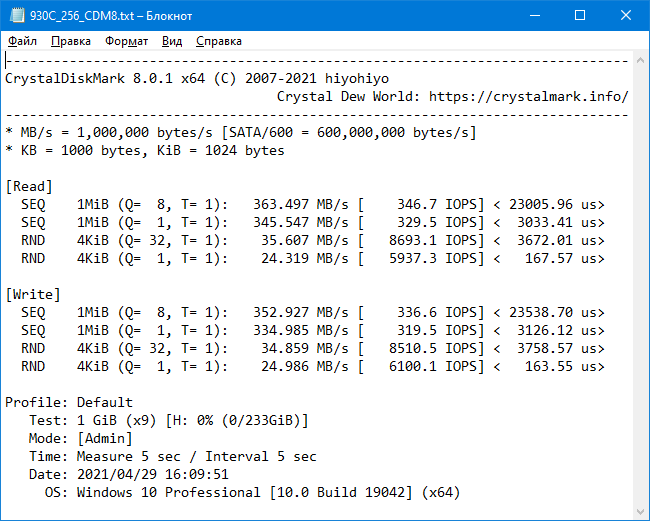The height and width of the screenshot is (521, 650).
Task: Click the Test: 1 GiB (x9) line
Action: click(169, 421)
